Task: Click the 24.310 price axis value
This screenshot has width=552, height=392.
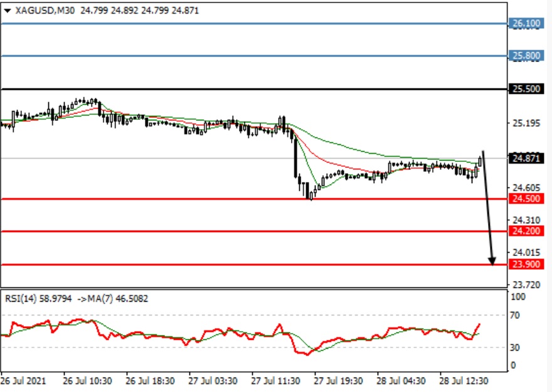Action: point(526,220)
